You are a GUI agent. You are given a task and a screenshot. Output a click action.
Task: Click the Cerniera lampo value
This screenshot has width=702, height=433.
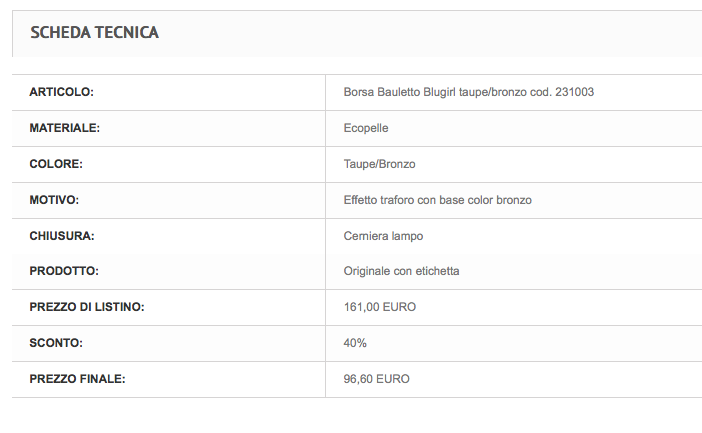383,236
